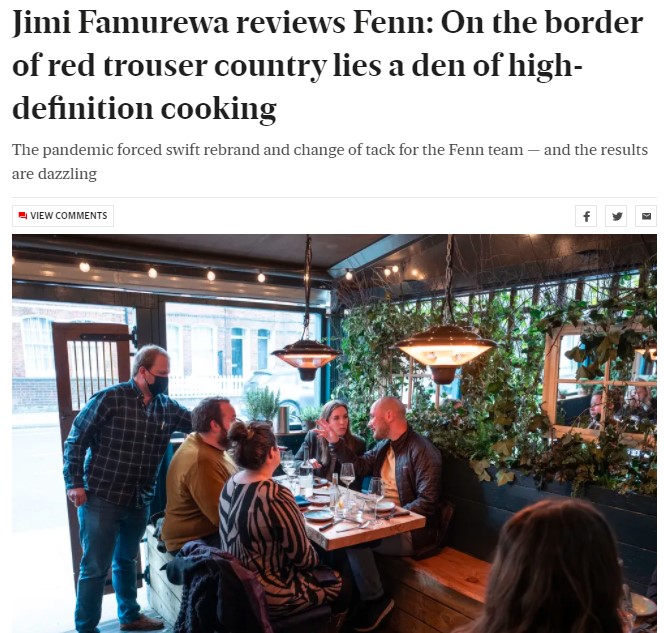The width and height of the screenshot is (664, 633).
Task: Share the review via Twitter icon
Action: point(616,216)
